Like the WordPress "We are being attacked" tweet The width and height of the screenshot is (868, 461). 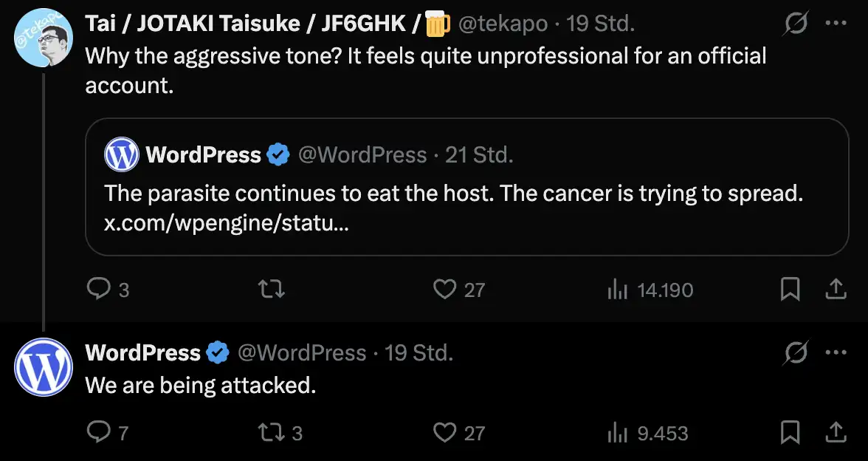coord(444,432)
